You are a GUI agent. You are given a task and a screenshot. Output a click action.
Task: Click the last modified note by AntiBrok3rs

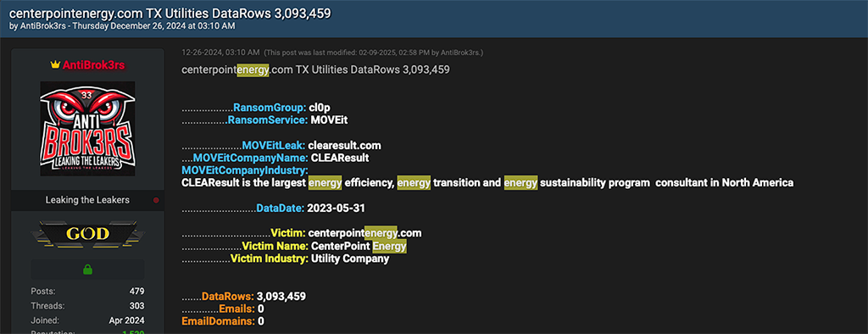pos(374,53)
